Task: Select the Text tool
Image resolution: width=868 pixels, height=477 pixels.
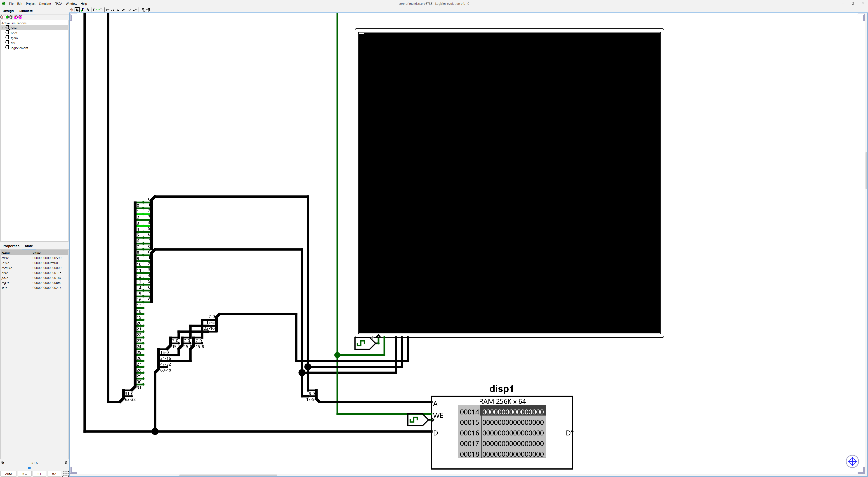Action: [x=88, y=10]
